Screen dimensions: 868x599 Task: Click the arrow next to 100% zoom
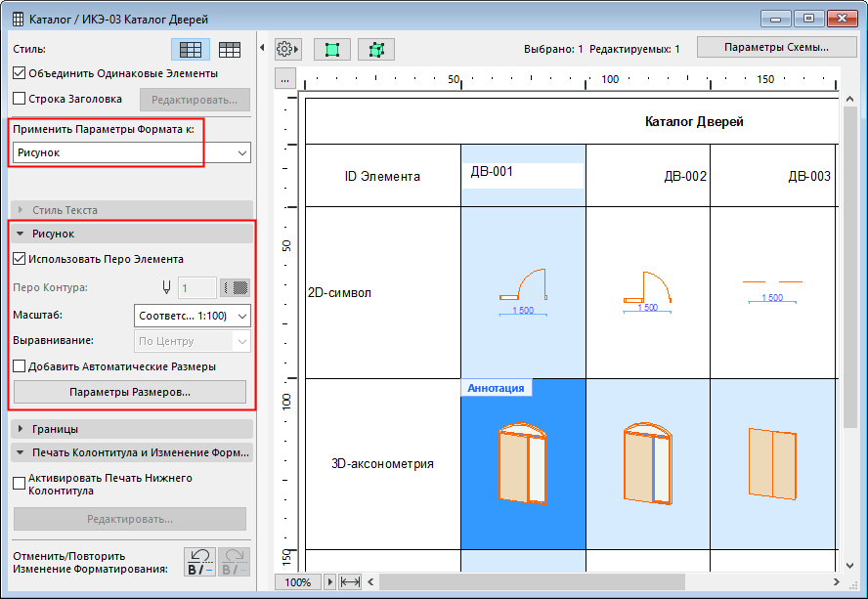(x=330, y=581)
